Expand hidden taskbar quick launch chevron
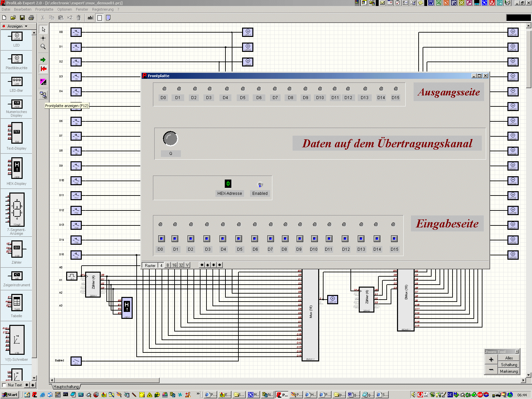Viewport: 532px width, 399px height. (x=198, y=394)
